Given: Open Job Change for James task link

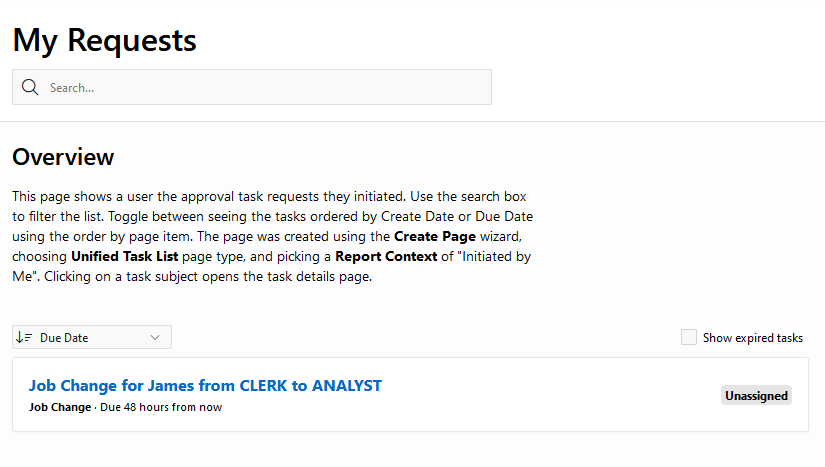Looking at the screenshot, I should tap(205, 385).
